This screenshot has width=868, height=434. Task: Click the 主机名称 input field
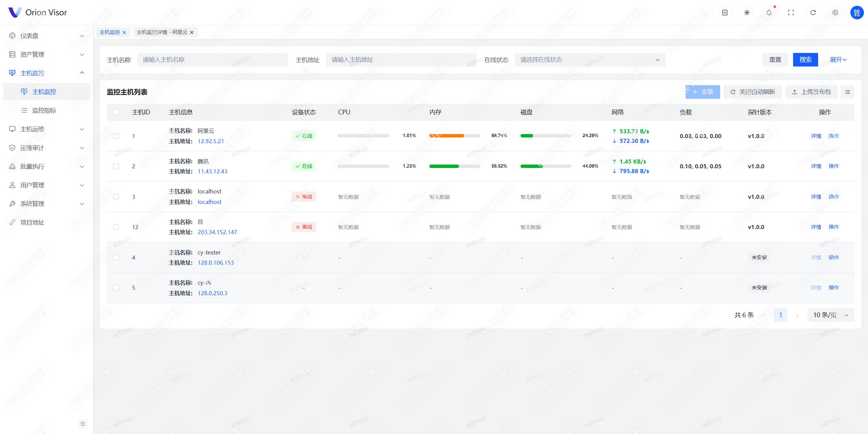212,60
